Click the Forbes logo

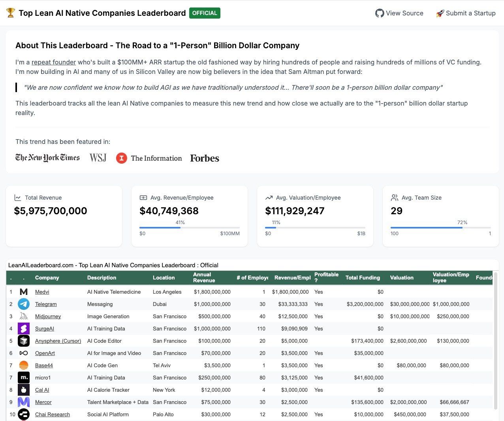[x=205, y=158]
